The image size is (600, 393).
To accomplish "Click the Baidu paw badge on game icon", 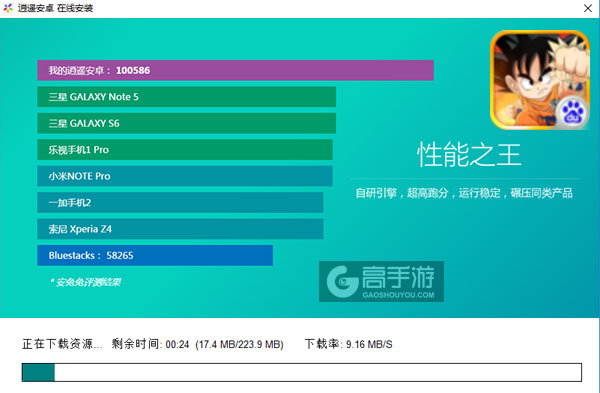I will pyautogui.click(x=572, y=112).
